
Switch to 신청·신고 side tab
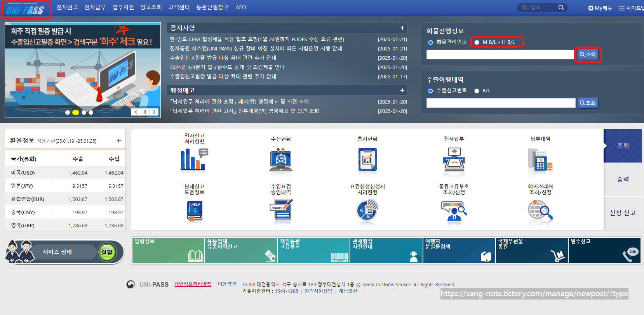click(623, 213)
